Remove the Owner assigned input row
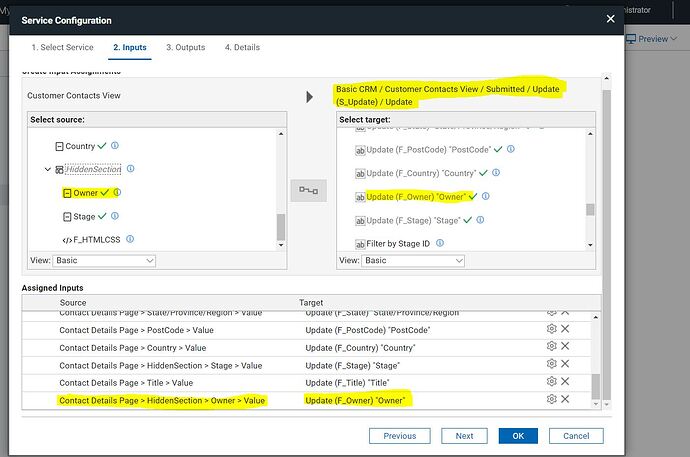 tap(565, 399)
